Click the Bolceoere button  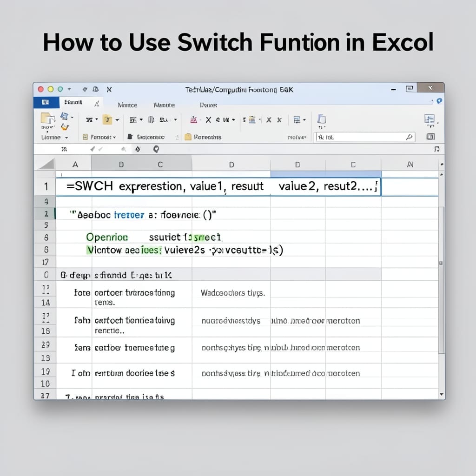(x=146, y=137)
